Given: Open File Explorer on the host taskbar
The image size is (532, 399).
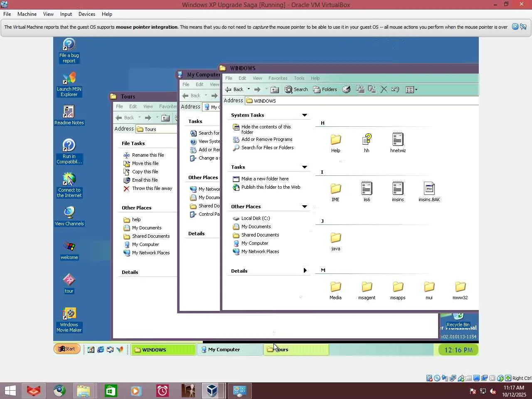Looking at the screenshot, I should click(84, 391).
